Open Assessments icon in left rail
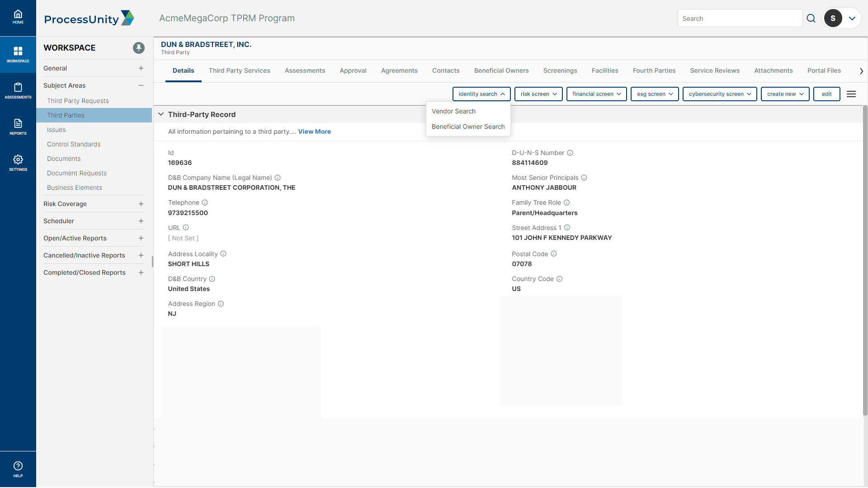This screenshot has width=868, height=488. 18,90
